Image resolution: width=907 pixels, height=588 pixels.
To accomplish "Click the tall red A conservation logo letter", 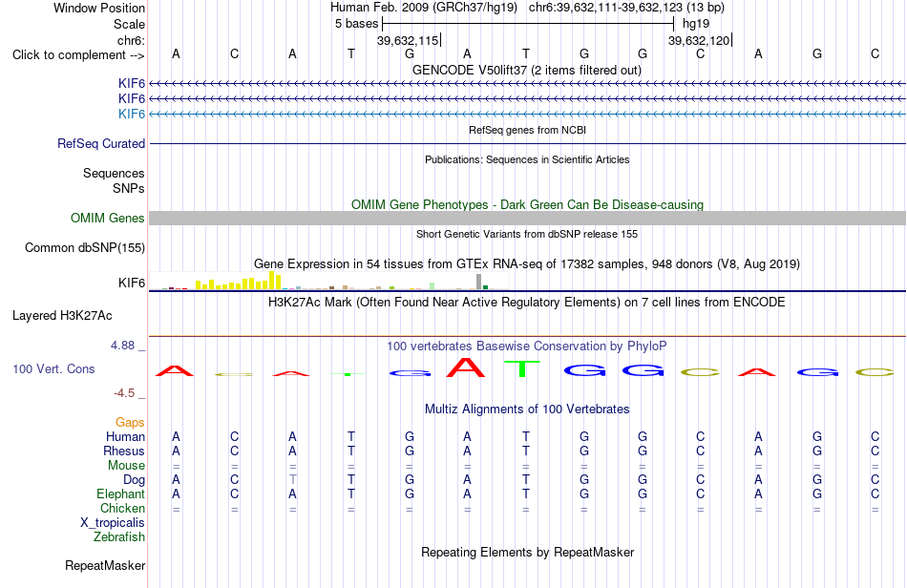I will pos(466,367).
